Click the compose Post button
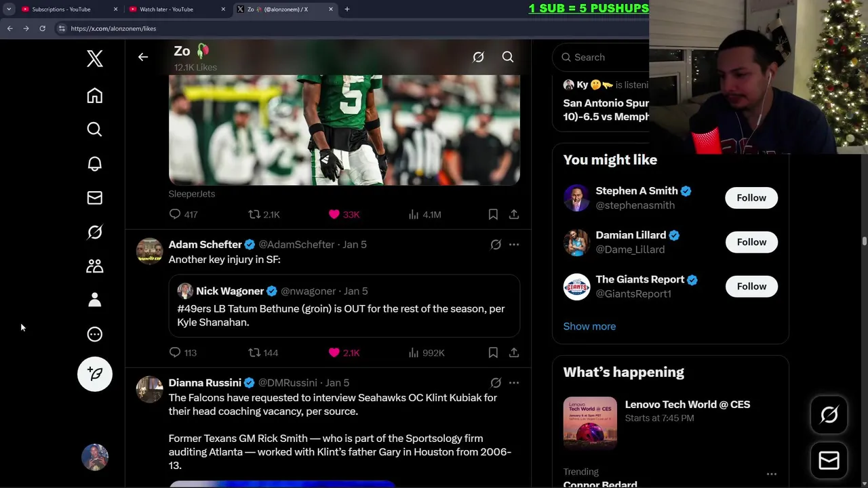Image resolution: width=868 pixels, height=488 pixels. point(95,374)
